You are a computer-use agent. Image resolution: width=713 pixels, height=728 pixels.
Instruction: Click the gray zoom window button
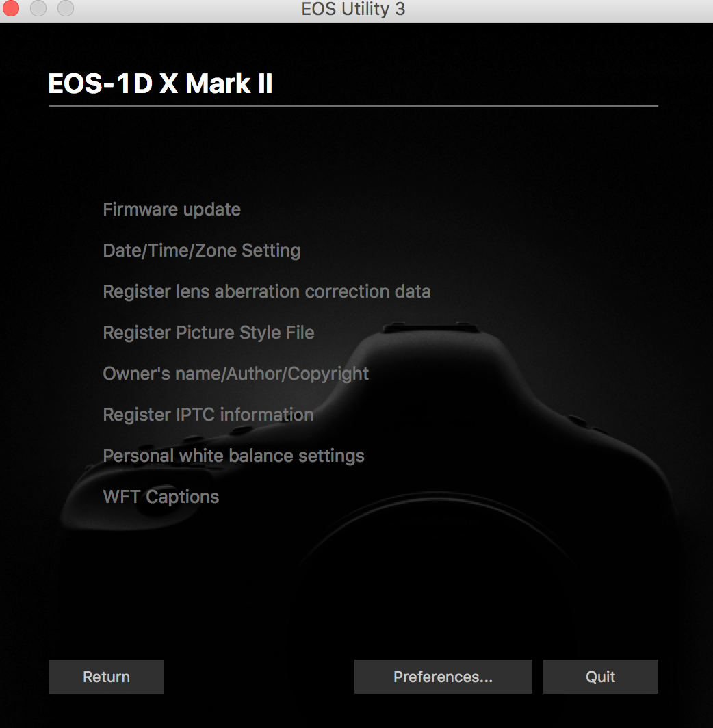(x=66, y=8)
